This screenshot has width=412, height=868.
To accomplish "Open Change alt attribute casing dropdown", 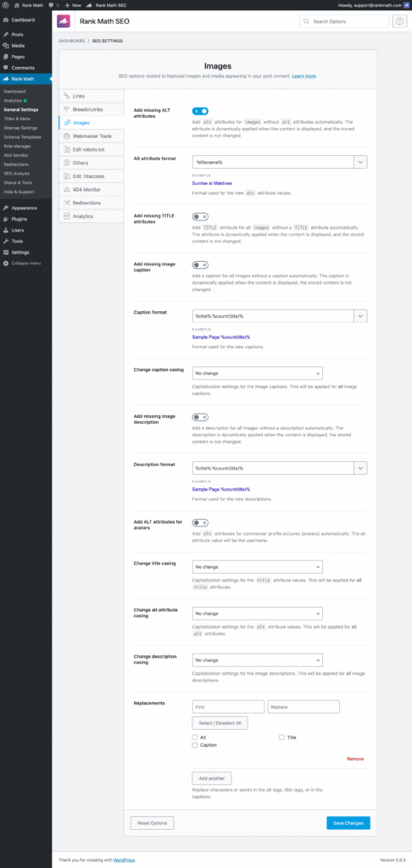I will click(257, 614).
